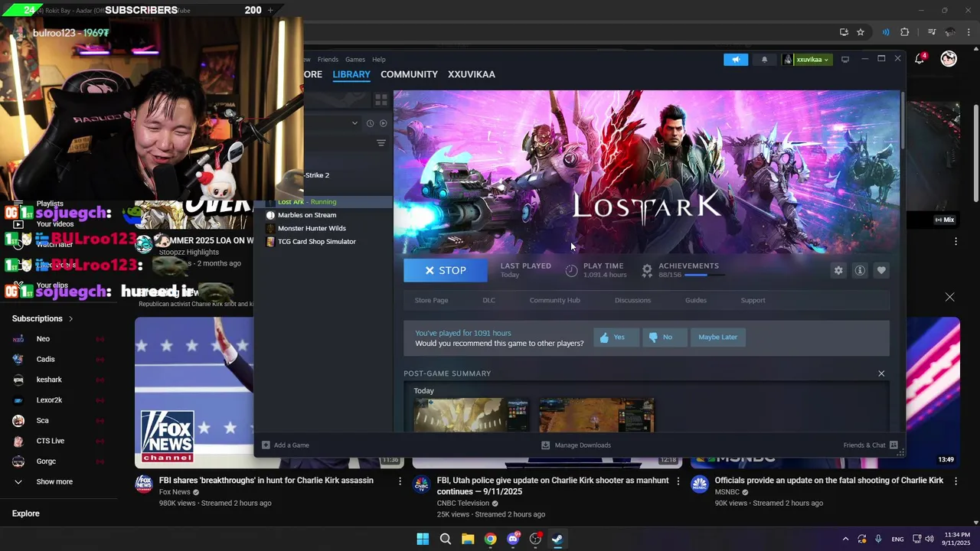Close the Post-Game Summary panel
This screenshot has height=551, width=980.
(881, 373)
